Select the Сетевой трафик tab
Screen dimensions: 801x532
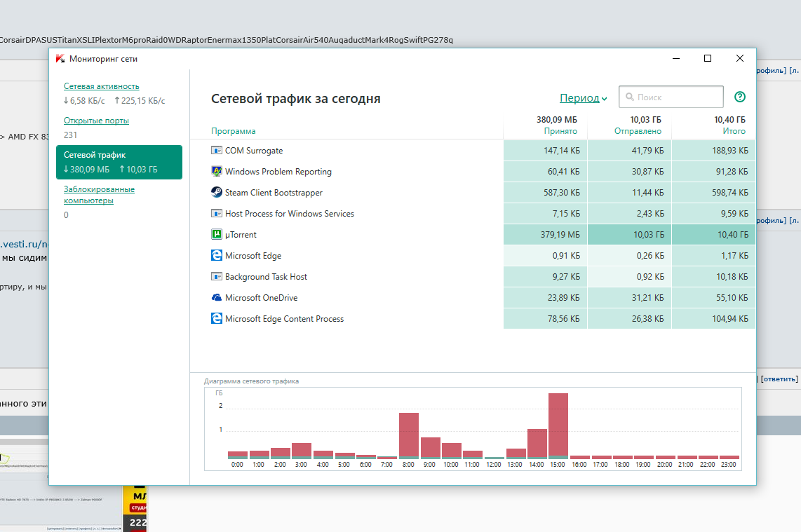119,162
